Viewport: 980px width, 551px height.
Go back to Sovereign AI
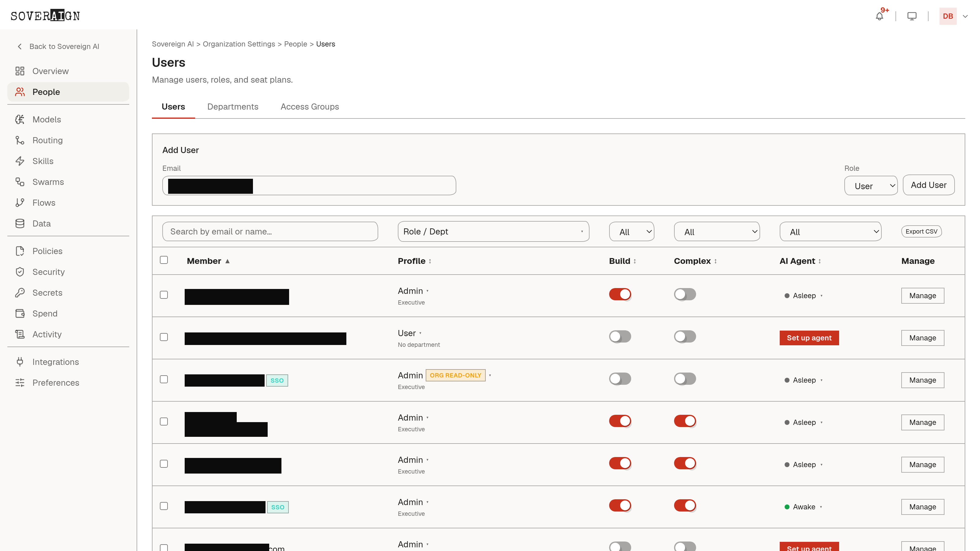pyautogui.click(x=58, y=47)
